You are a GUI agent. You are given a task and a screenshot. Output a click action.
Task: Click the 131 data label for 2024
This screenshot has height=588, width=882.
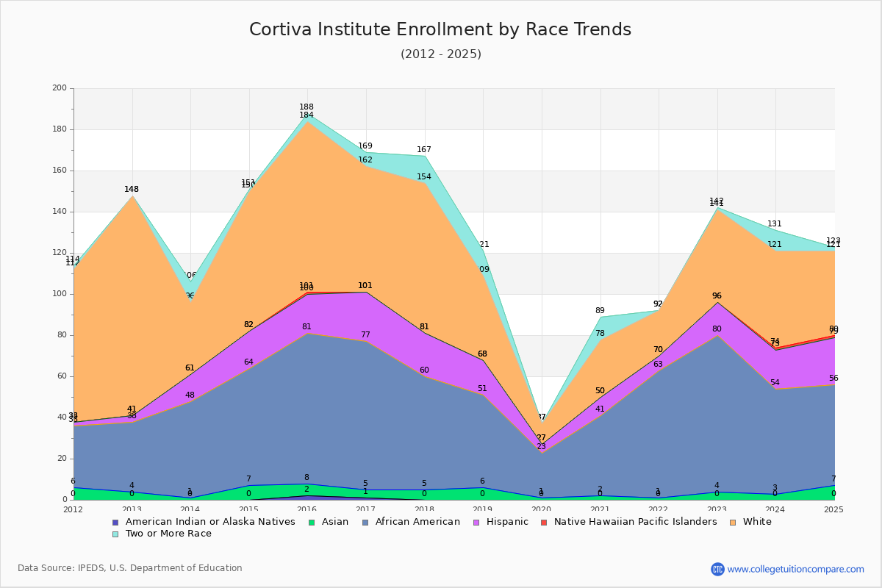(x=775, y=224)
